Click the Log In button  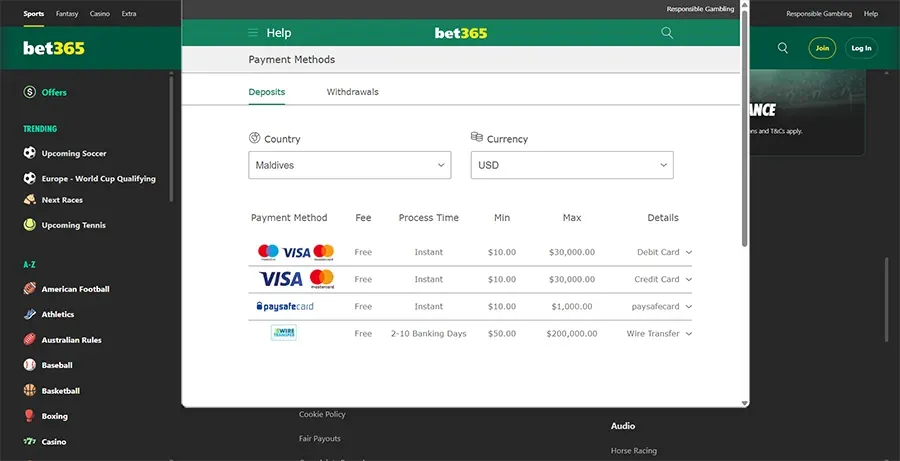(861, 48)
